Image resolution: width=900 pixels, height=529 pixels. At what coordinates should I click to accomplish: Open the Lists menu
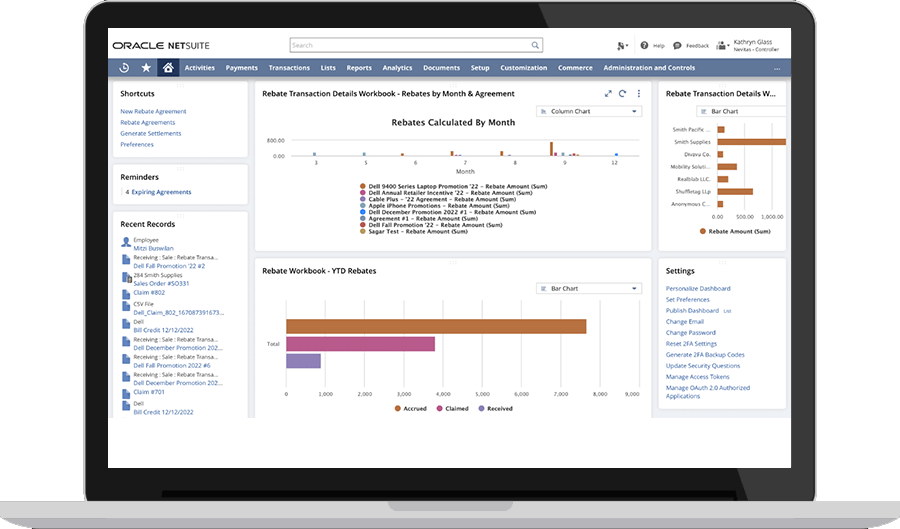(328, 68)
